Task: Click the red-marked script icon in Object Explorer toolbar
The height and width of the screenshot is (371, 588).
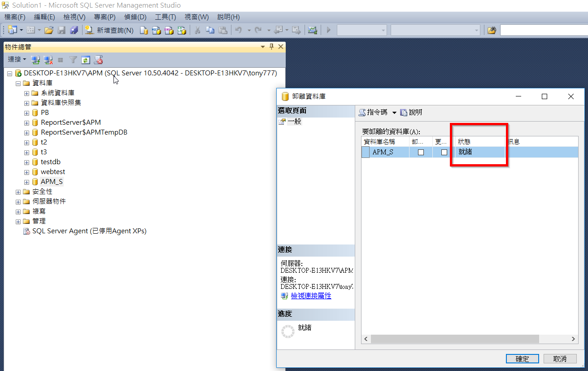Action: pyautogui.click(x=99, y=59)
